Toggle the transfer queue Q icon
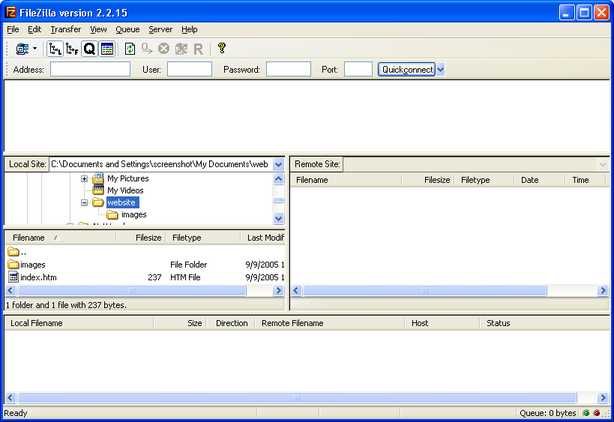 pos(89,49)
